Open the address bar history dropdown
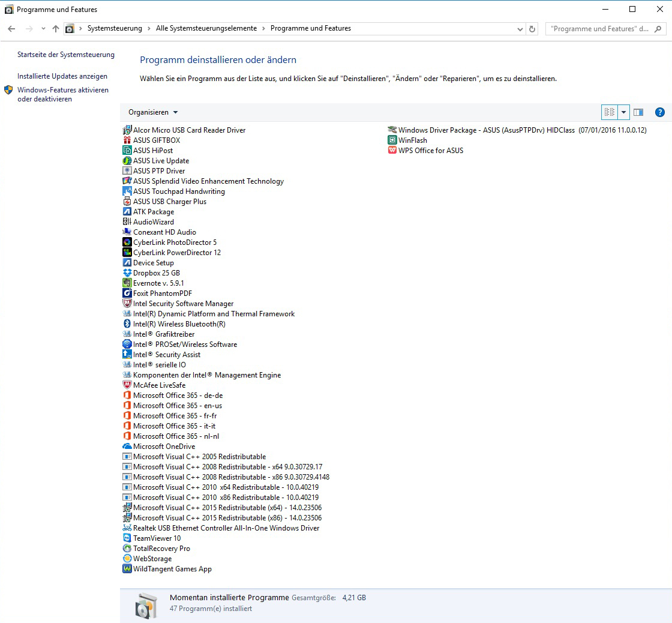This screenshot has height=623, width=672. 520,29
